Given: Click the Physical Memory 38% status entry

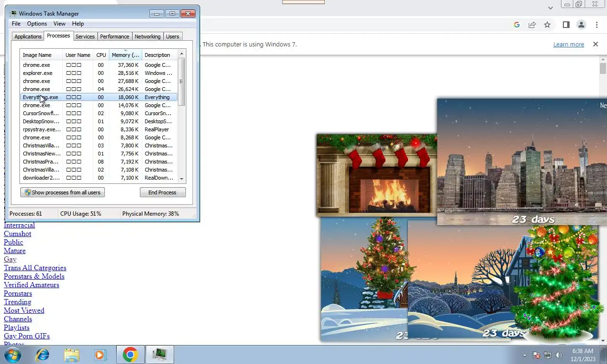Looking at the screenshot, I should pos(150,214).
